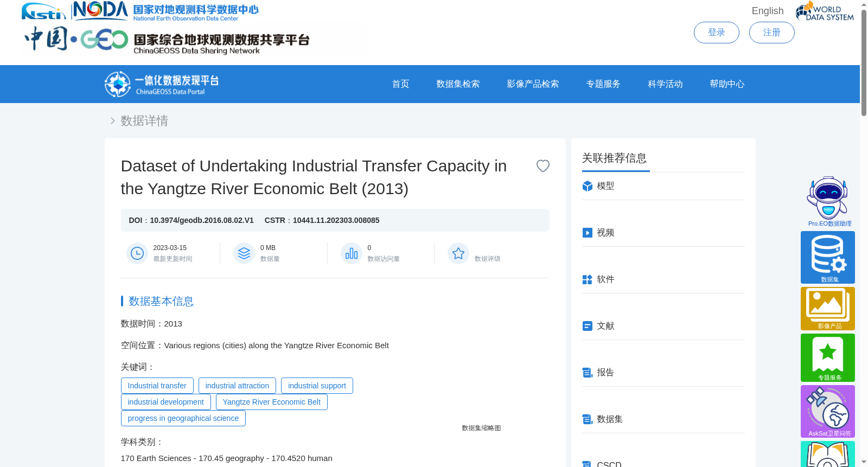This screenshot has width=868, height=467.
Task: Click the last-updated clock icon
Action: pos(137,253)
